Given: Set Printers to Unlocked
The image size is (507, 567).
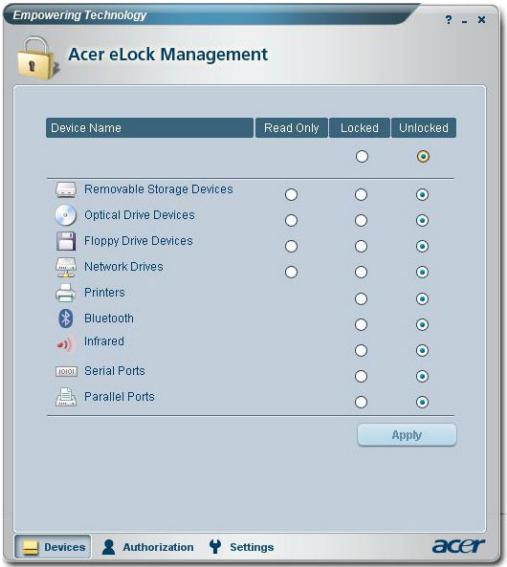Looking at the screenshot, I should coord(422,299).
